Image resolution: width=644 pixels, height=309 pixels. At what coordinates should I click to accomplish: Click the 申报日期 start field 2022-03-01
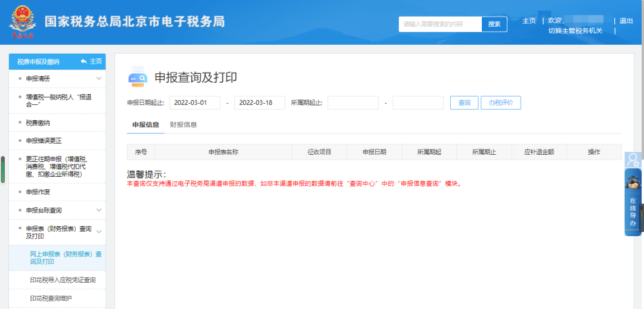[x=194, y=103]
